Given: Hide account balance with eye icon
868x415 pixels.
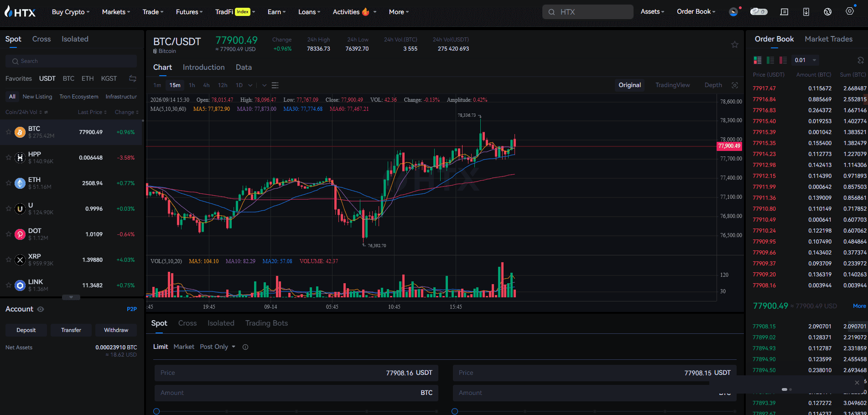Looking at the screenshot, I should 41,309.
